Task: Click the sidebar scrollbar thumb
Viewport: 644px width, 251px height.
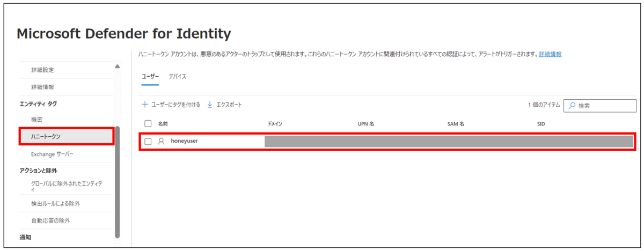Action: (x=118, y=182)
